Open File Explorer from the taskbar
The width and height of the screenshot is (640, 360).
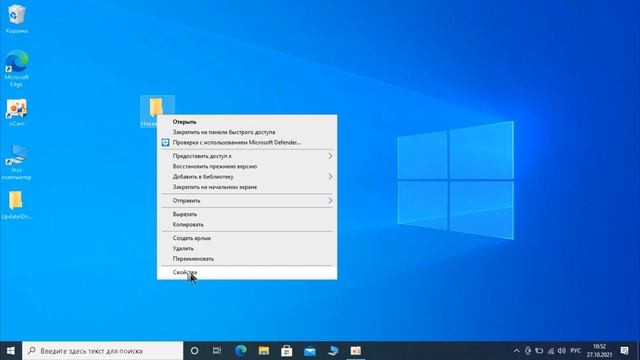coord(264,351)
